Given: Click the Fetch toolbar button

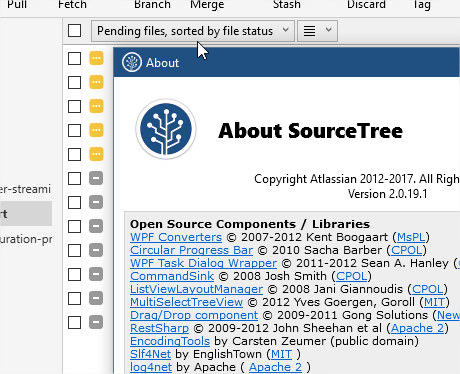Looking at the screenshot, I should click(x=72, y=5).
